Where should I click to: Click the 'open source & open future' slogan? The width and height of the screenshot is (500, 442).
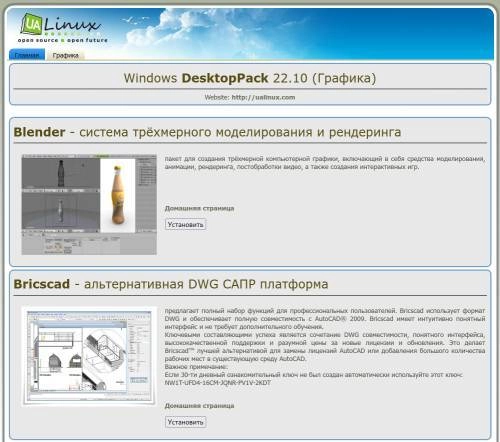tap(63, 40)
